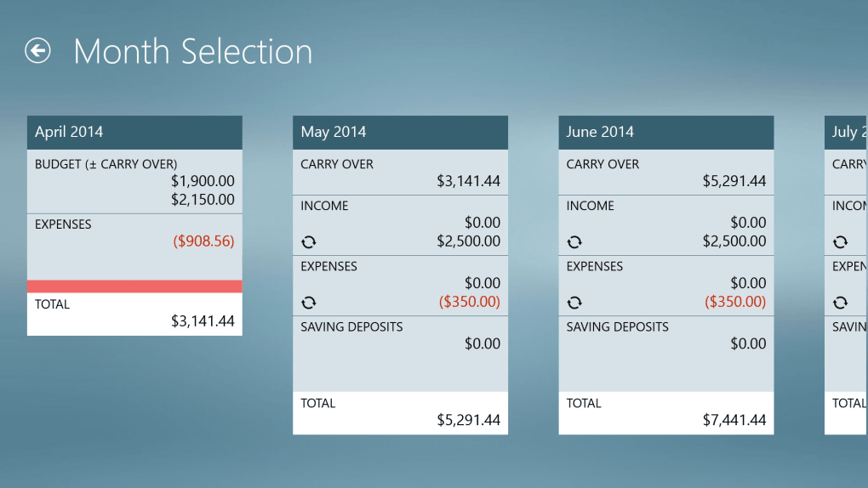The height and width of the screenshot is (488, 868).
Task: Click the recurring expenses icon in May 2014
Action: [x=309, y=303]
